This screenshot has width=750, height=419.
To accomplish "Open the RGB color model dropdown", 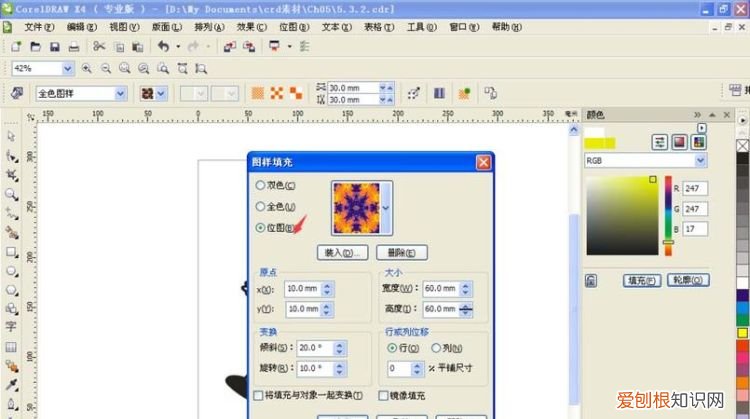I will click(700, 161).
